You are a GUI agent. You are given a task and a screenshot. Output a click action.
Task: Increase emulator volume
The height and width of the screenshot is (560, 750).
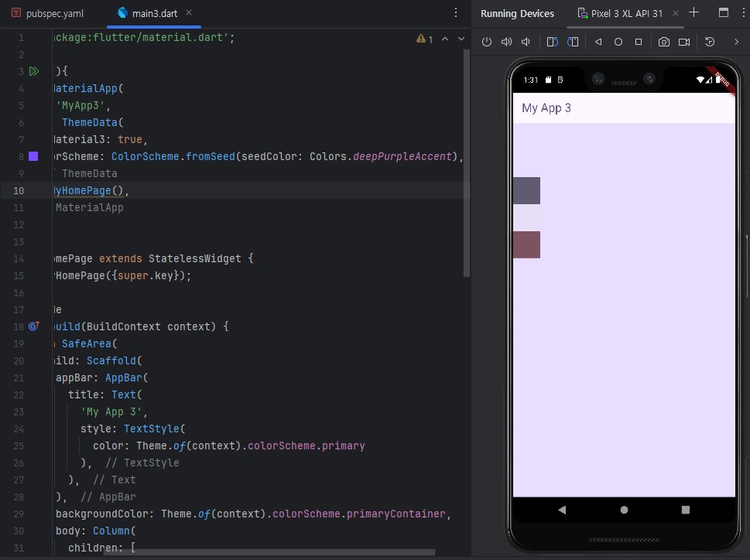(x=506, y=42)
